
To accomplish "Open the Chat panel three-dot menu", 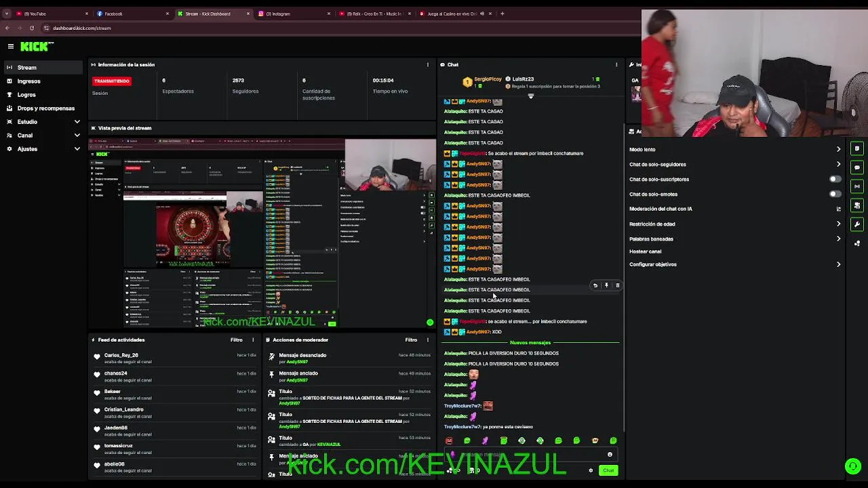I will [x=616, y=64].
